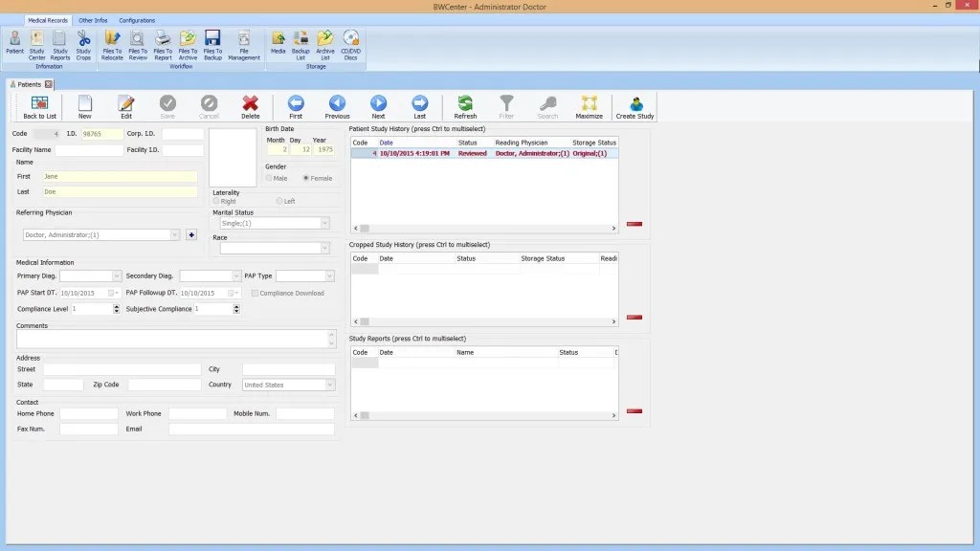Open the Primary Diag. dropdown

tap(116, 275)
